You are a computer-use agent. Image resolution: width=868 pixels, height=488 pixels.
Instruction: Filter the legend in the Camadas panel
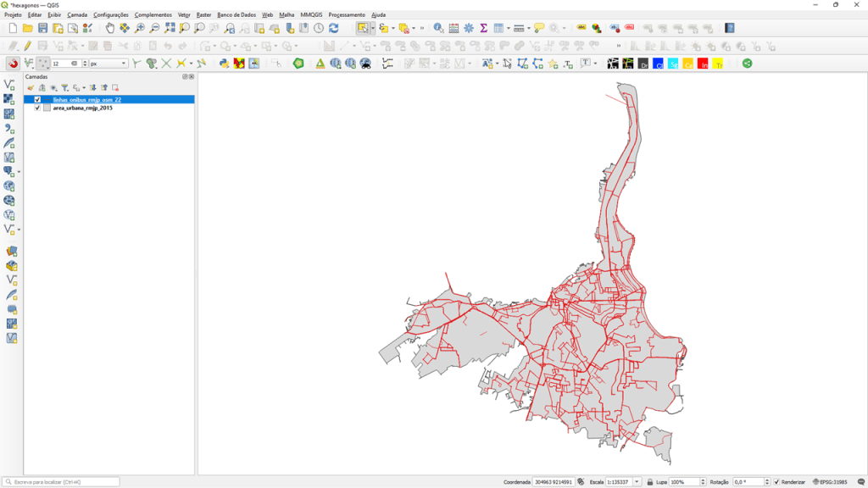coord(64,87)
